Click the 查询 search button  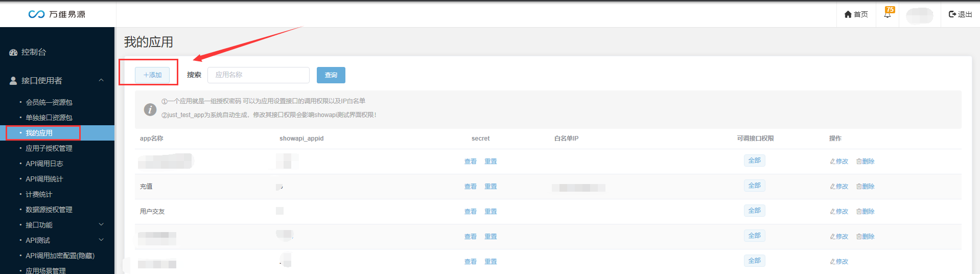coord(331,75)
